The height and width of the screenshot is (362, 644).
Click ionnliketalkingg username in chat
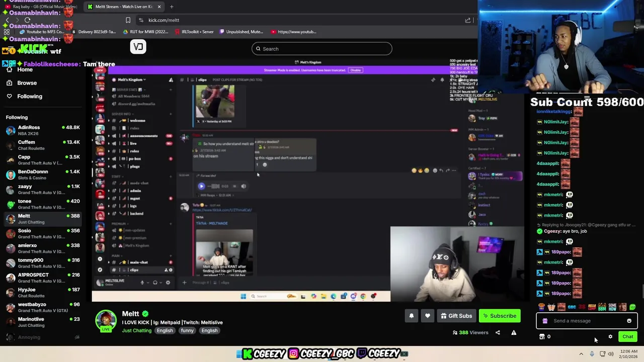(553, 112)
